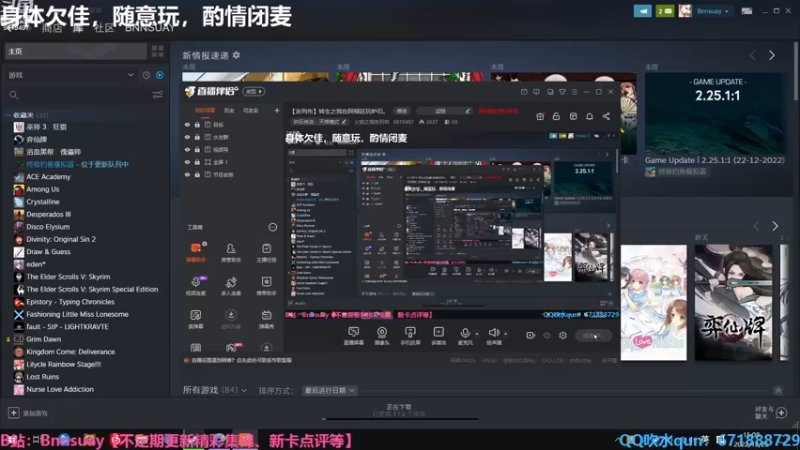Click the gift box icon in 直播姬 header
The width and height of the screenshot is (800, 450).
click(540, 116)
